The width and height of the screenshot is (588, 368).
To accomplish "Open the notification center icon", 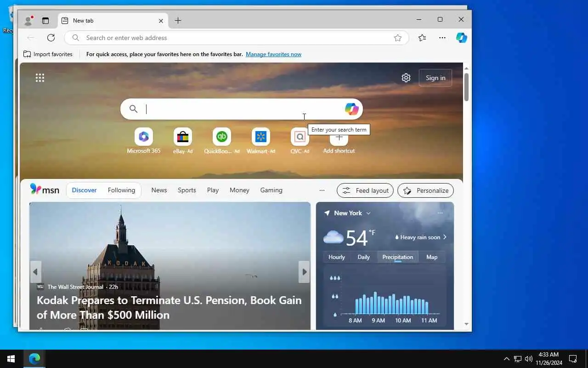I will [x=573, y=359].
